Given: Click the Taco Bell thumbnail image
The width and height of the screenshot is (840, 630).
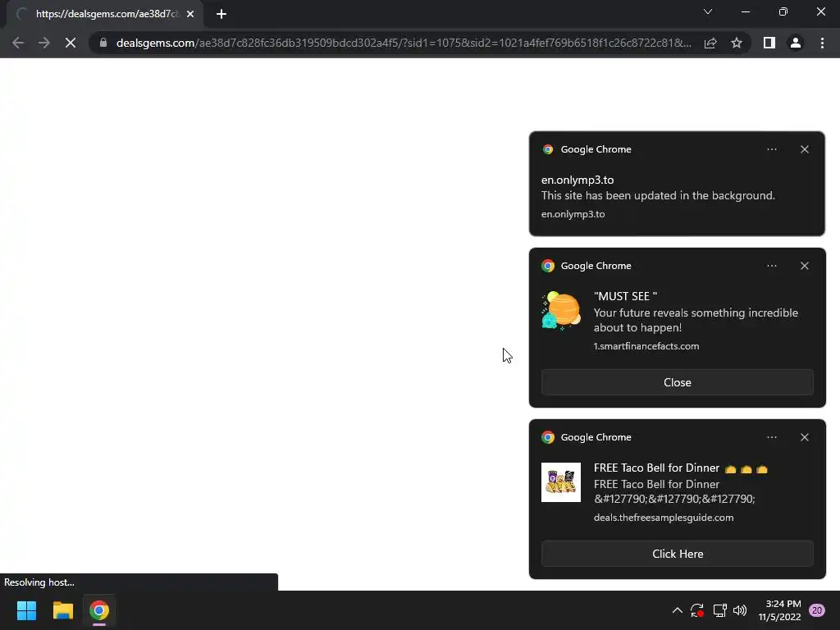Looking at the screenshot, I should (561, 482).
